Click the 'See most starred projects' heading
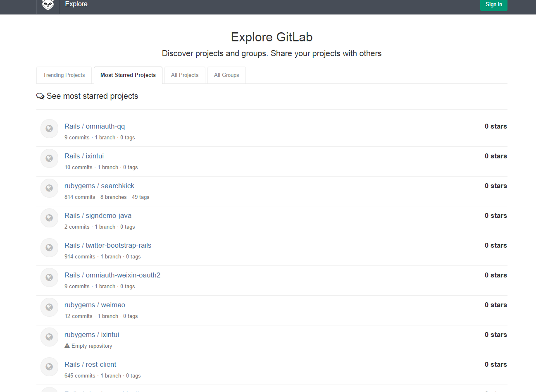Viewport: 536px width, 392px height. (93, 96)
